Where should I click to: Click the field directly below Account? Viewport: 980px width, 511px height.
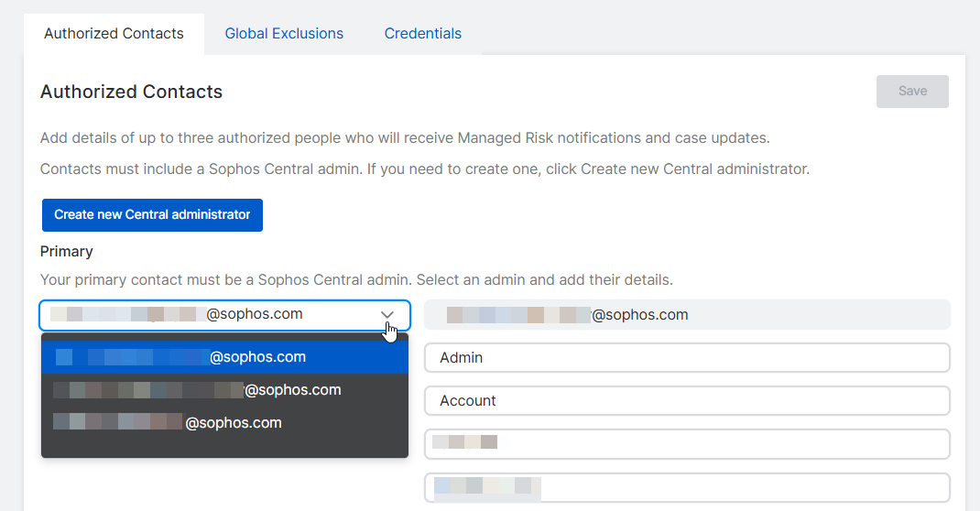pyautogui.click(x=686, y=444)
